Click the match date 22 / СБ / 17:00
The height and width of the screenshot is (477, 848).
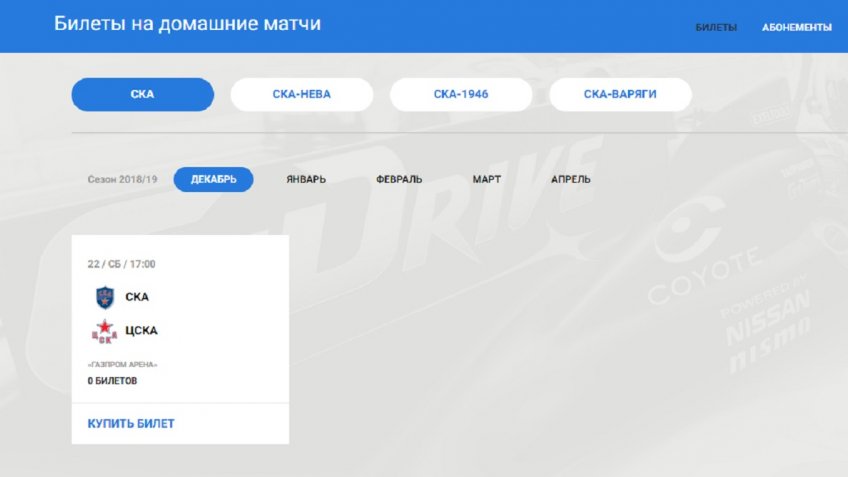pyautogui.click(x=121, y=264)
